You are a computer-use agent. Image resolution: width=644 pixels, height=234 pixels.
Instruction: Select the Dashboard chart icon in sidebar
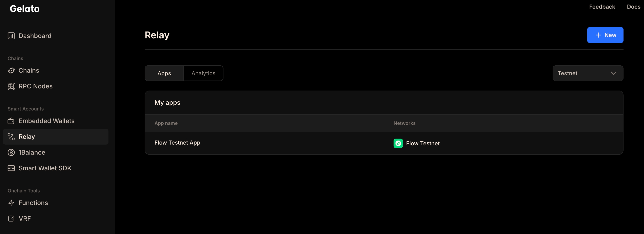[x=11, y=35]
